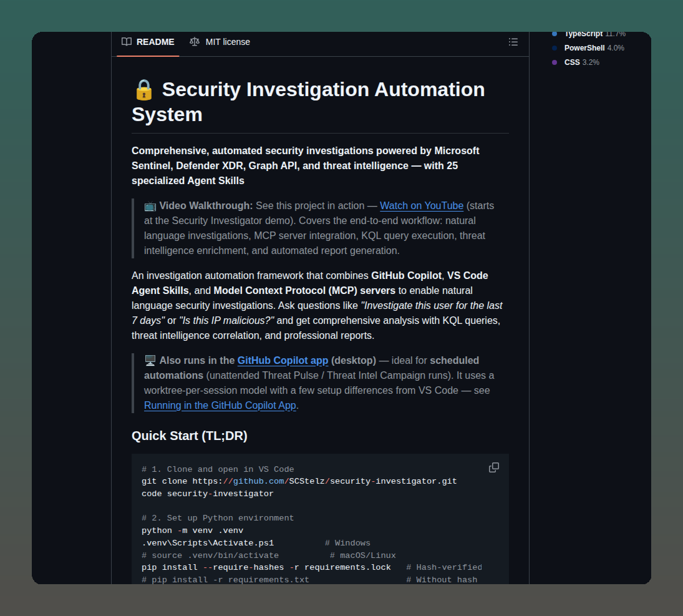Click the 'Video Walkthrough:' bold text
Viewport: 683px width, 616px height.
tap(206, 206)
